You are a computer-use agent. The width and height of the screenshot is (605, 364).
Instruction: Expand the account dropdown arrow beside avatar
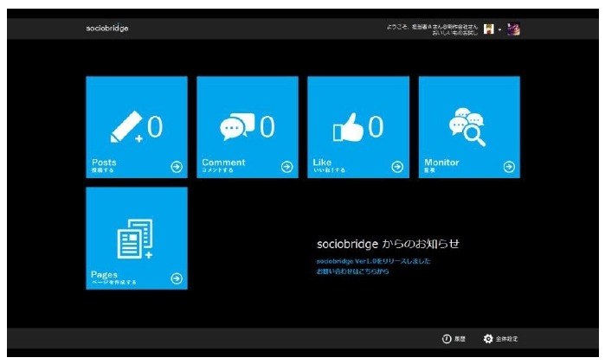point(499,29)
